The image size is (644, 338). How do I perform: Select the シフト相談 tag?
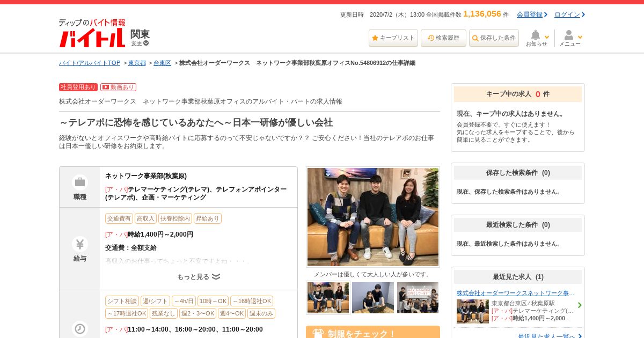pos(122,301)
